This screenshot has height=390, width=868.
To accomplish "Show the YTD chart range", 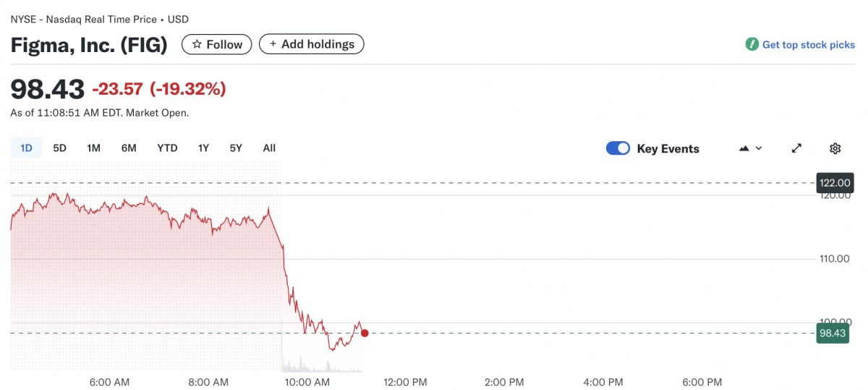I will [167, 148].
